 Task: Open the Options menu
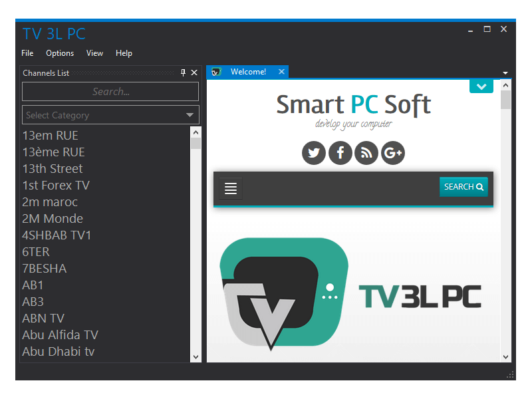[60, 53]
